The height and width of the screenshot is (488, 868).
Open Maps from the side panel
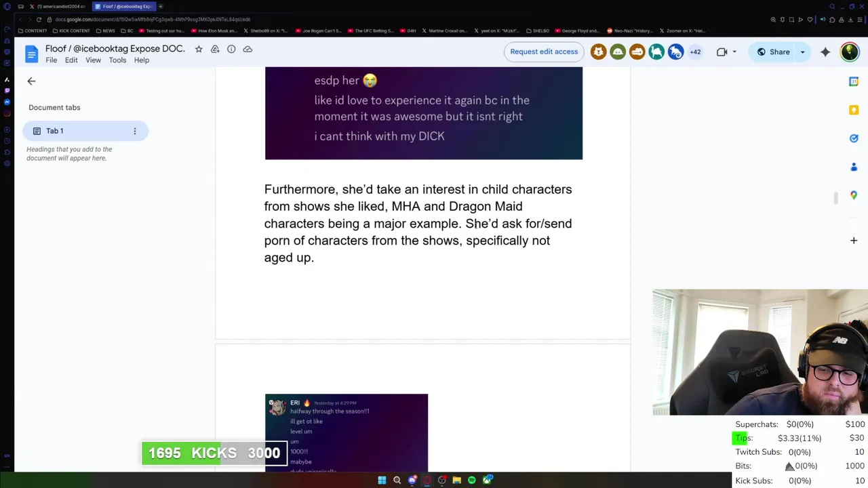click(854, 195)
